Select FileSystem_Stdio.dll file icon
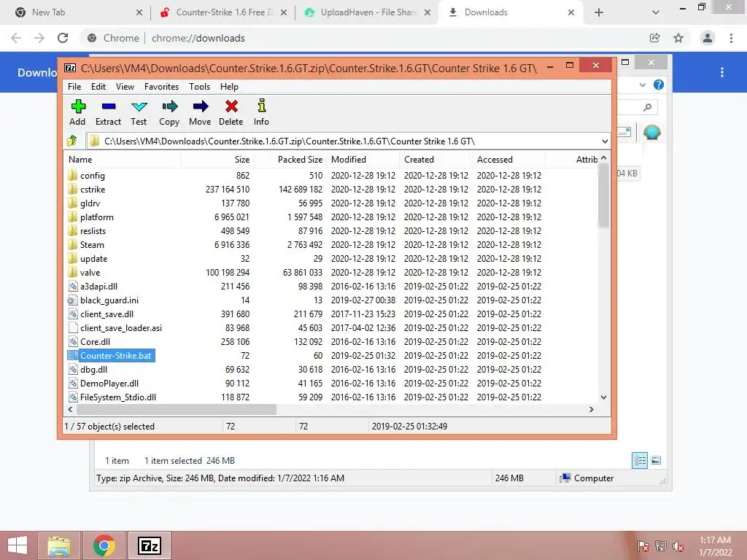The image size is (747, 560). (x=73, y=397)
